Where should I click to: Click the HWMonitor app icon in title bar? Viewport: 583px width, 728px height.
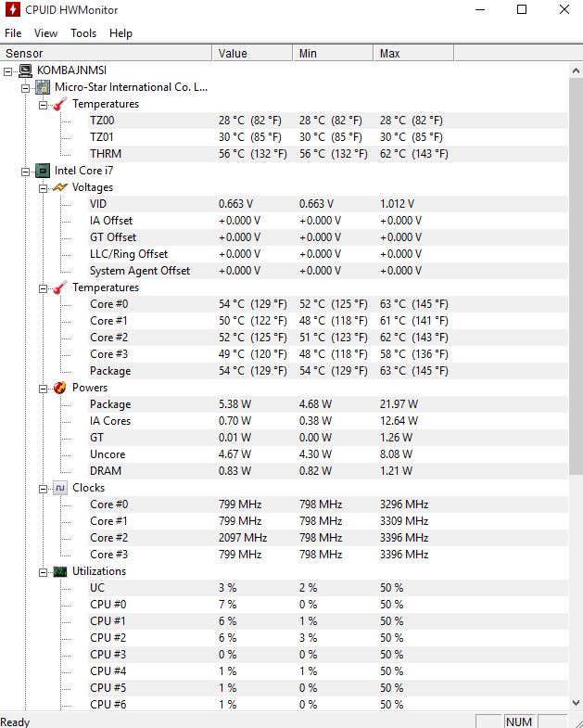pyautogui.click(x=13, y=10)
